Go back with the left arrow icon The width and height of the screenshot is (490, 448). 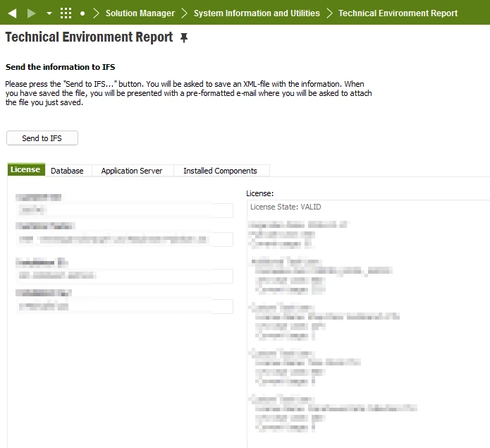pos(12,13)
